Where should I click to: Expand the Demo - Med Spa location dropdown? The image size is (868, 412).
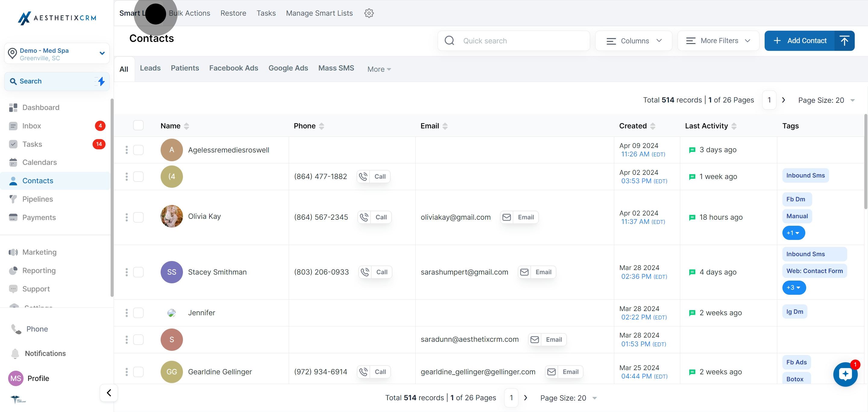(x=102, y=53)
